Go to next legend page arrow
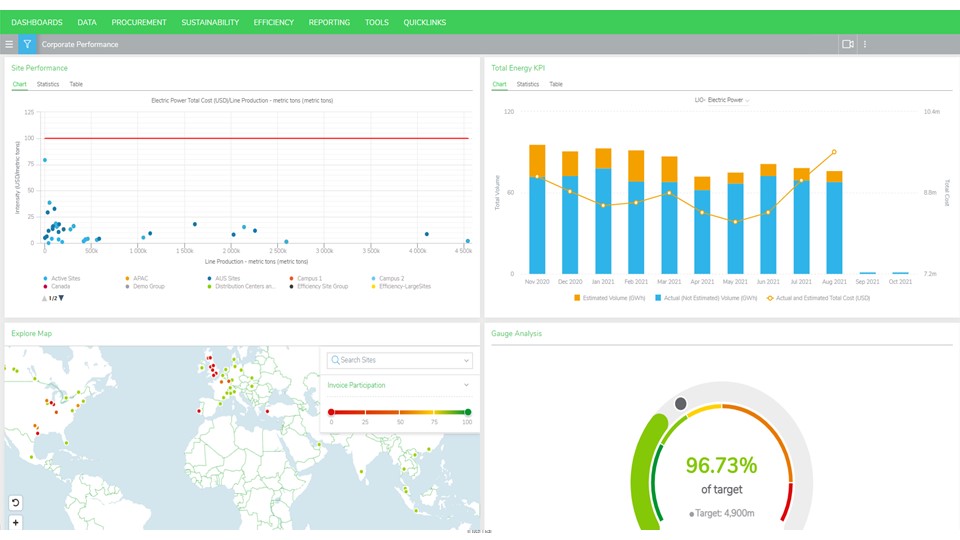 coord(61,298)
